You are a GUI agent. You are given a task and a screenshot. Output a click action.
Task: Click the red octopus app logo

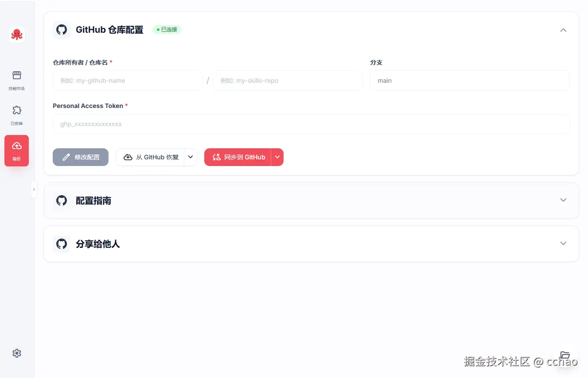click(17, 35)
